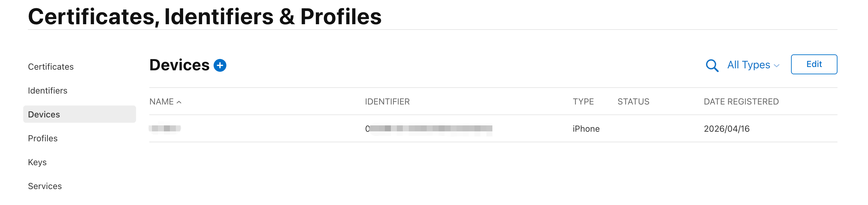Click the TYPE column header
Viewport: 868px width, 205px height.
click(583, 102)
